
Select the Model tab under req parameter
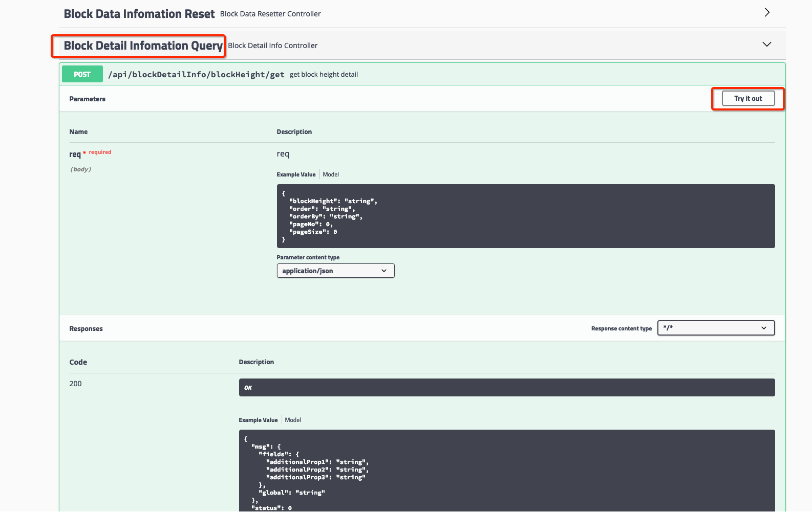(x=331, y=174)
